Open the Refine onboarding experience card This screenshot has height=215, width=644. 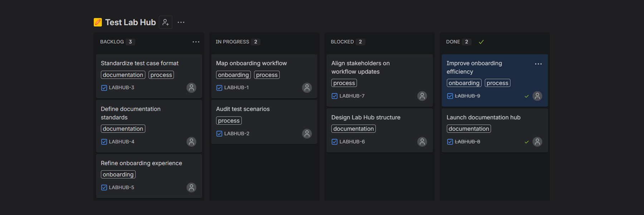pos(141,163)
